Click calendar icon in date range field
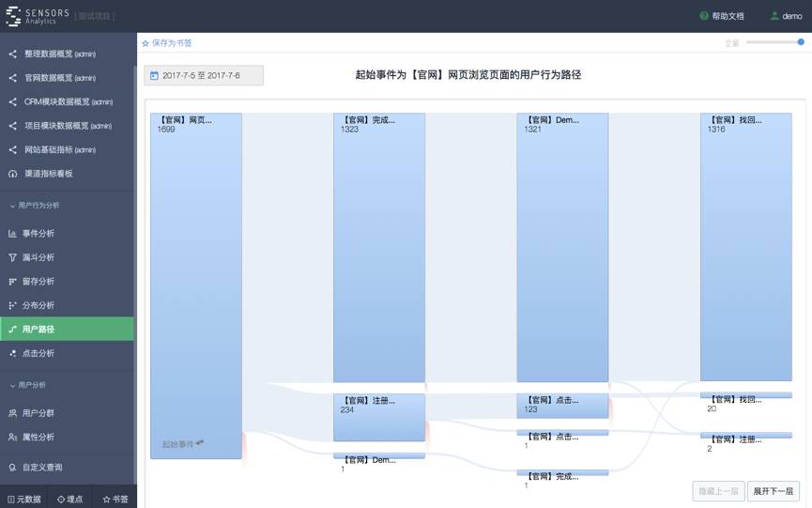This screenshot has height=508, width=812. [154, 76]
